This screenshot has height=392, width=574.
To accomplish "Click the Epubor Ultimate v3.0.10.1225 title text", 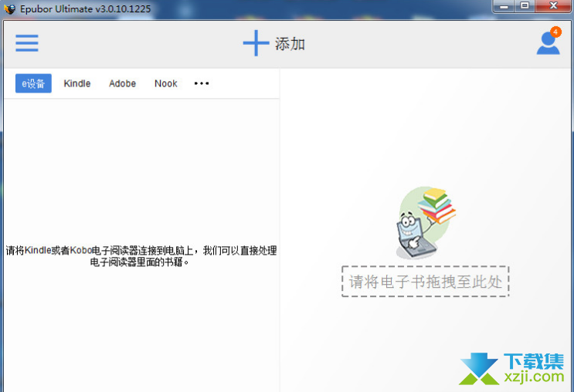I will (85, 8).
